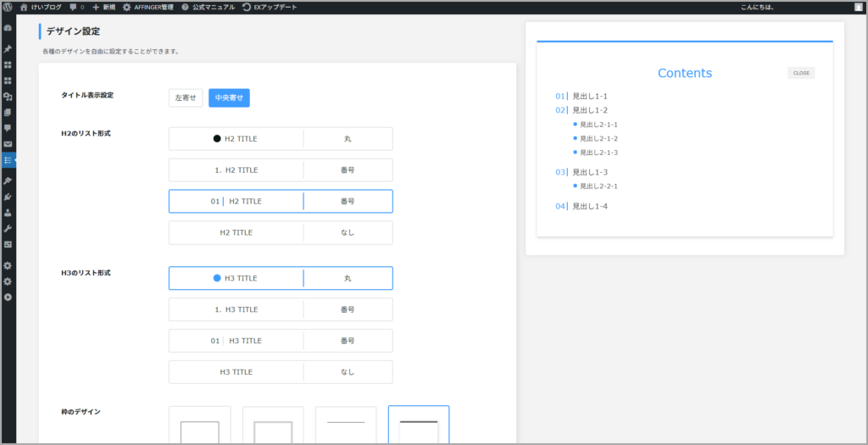Click the envelope mail icon in sidebar
Viewport: 868px width, 445px height.
click(8, 144)
